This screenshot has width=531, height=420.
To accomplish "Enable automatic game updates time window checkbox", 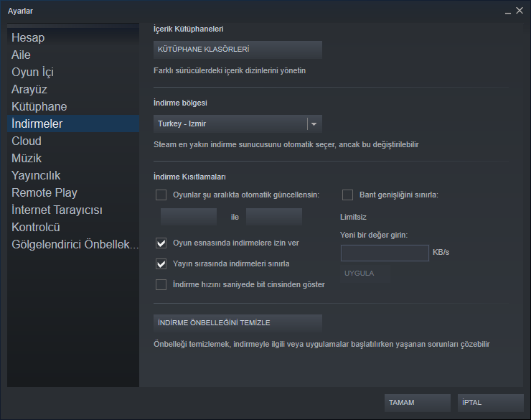I will [161, 195].
